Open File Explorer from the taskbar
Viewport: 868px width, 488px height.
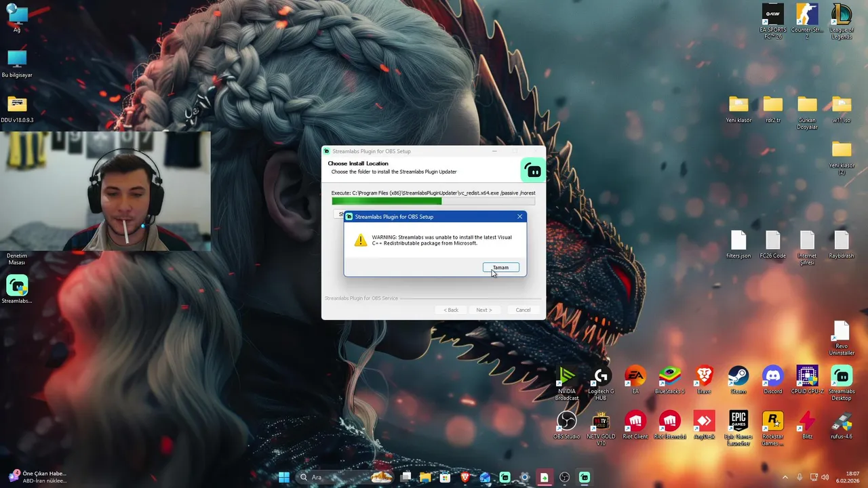[425, 477]
